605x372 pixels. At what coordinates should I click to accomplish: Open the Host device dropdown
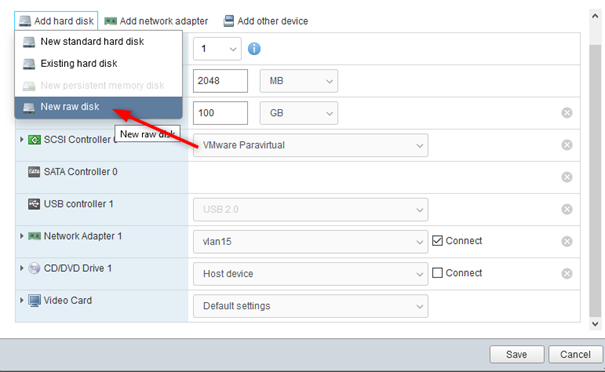(x=311, y=274)
